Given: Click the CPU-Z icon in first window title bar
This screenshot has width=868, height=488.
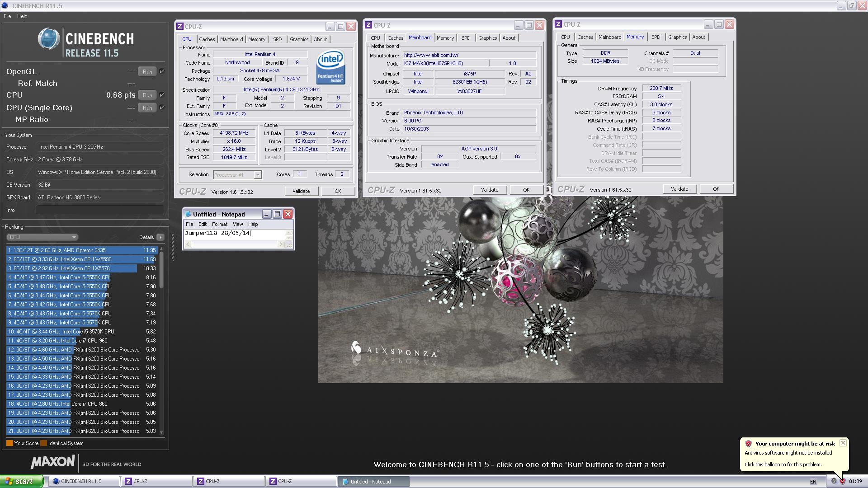Looking at the screenshot, I should [x=180, y=27].
